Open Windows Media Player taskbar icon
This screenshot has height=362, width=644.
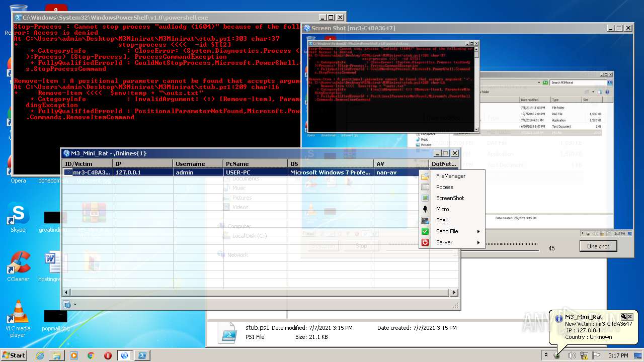click(74, 355)
